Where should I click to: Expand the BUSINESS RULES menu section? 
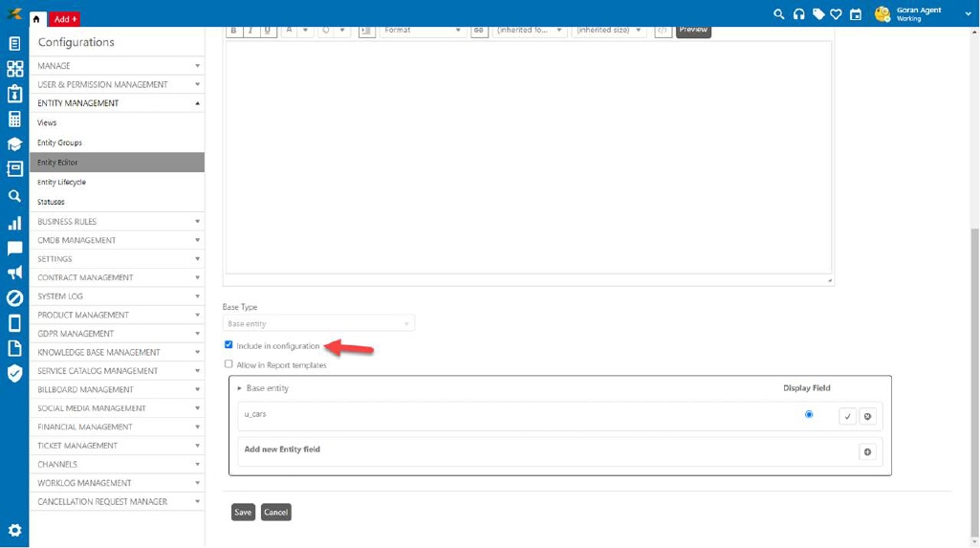tap(117, 222)
